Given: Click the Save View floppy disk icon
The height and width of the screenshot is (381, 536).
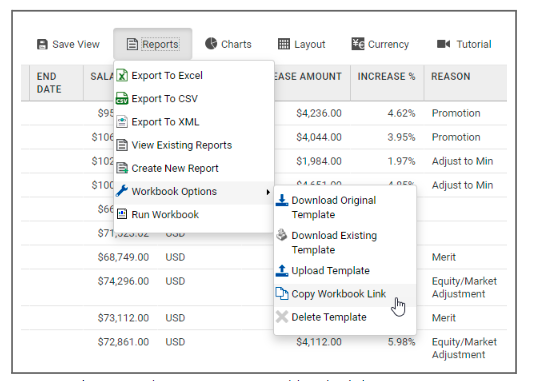Looking at the screenshot, I should (42, 44).
